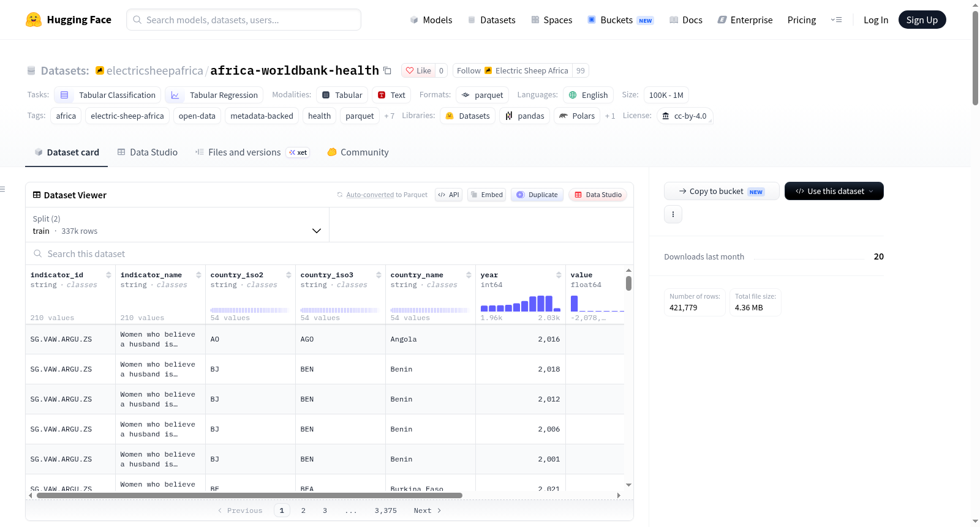Open the Community tab
Image resolution: width=980 pixels, height=527 pixels.
(x=358, y=152)
